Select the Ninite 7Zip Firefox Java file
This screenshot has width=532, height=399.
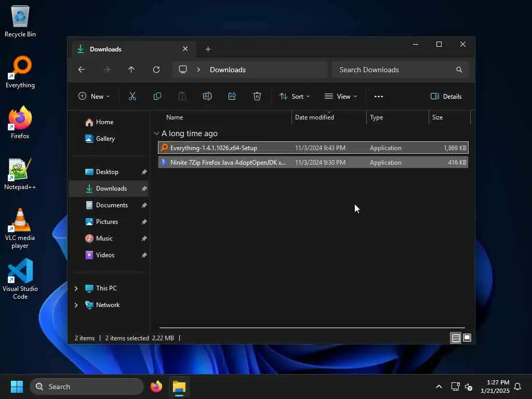click(x=313, y=163)
